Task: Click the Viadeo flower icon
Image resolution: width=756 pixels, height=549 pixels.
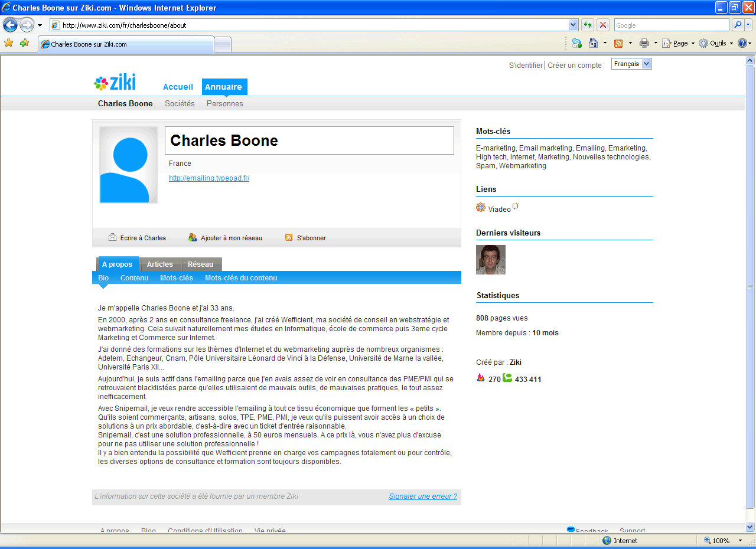Action: coord(481,207)
